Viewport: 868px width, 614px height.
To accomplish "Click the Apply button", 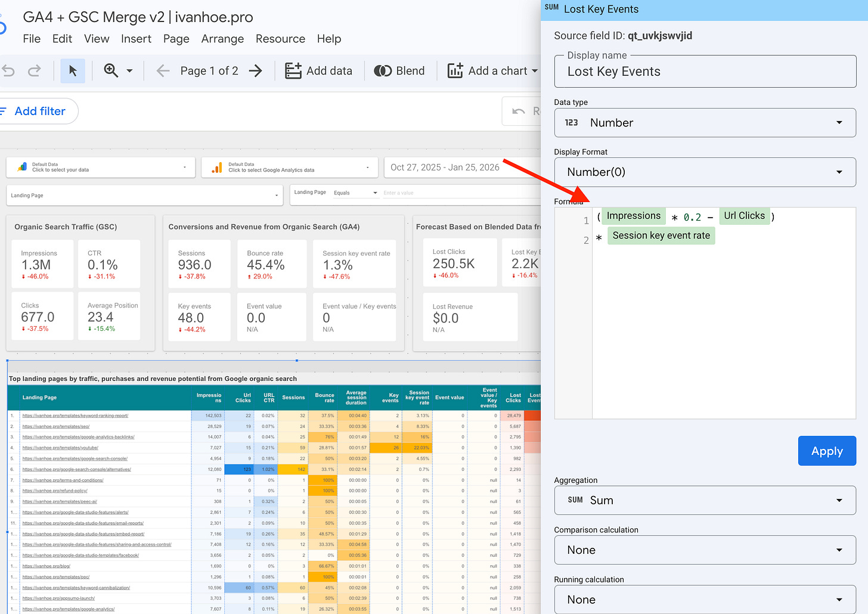I will point(827,451).
